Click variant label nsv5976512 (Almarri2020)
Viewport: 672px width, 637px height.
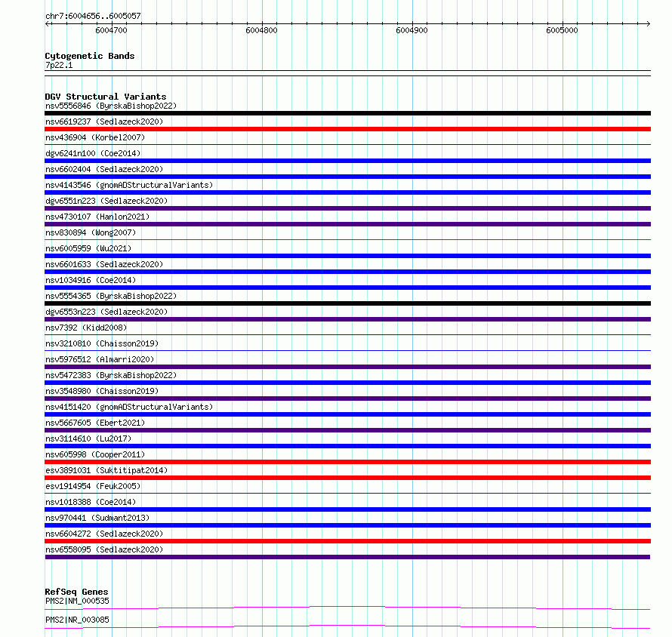coord(100,359)
